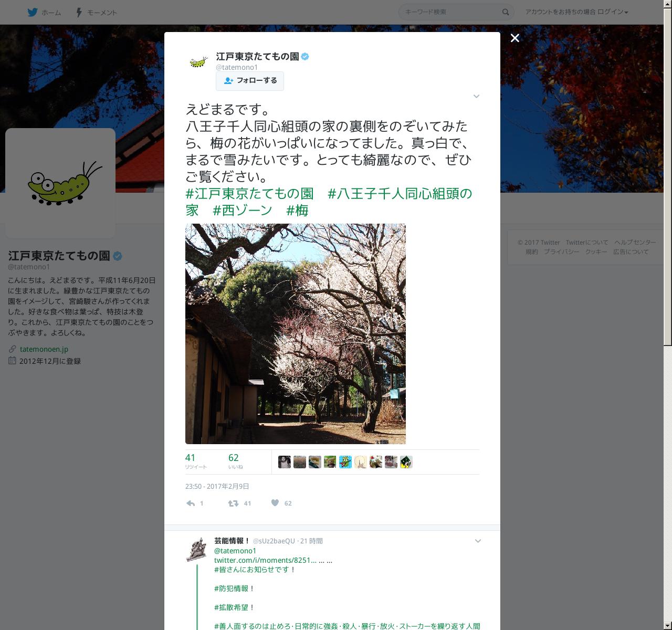672x630 pixels.
Task: Click the search magnifier icon
Action: click(506, 12)
